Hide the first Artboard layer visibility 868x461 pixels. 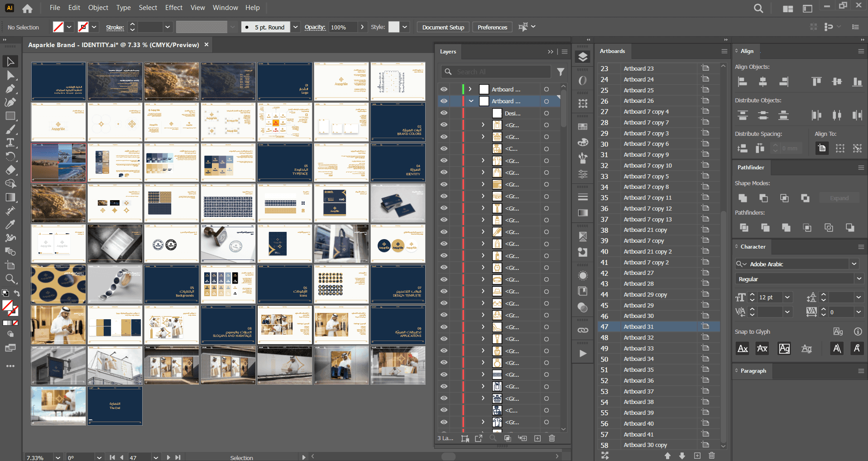444,89
